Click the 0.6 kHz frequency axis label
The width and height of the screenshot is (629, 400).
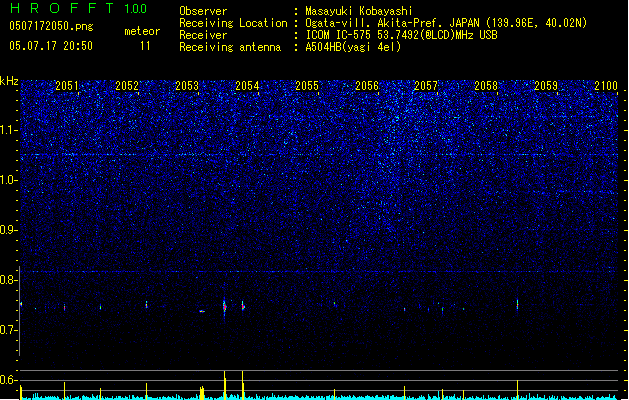click(9, 380)
